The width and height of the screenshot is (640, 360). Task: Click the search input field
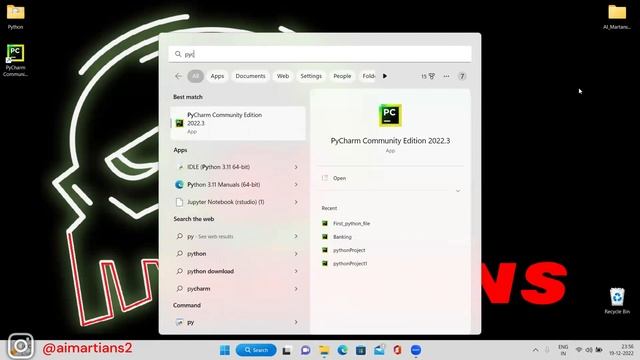click(320, 54)
